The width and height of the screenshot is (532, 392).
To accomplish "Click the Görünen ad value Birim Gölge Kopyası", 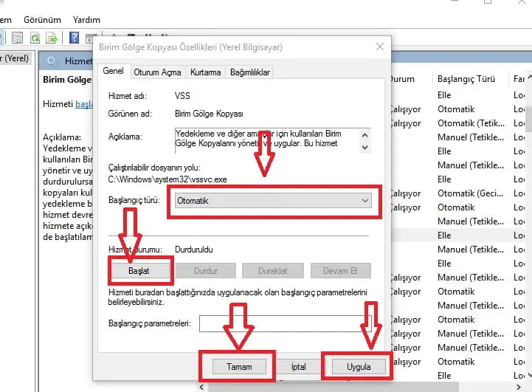I will pos(209,114).
